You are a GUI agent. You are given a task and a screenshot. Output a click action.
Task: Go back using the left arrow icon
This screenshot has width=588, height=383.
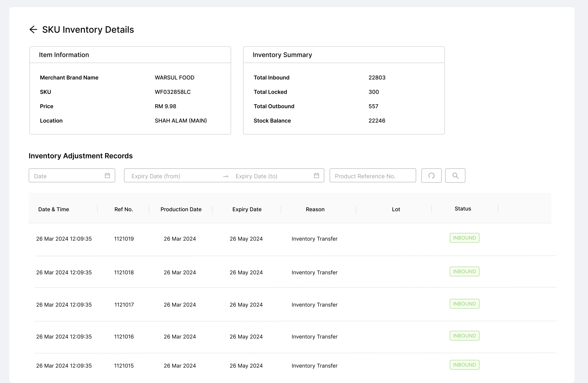point(33,29)
